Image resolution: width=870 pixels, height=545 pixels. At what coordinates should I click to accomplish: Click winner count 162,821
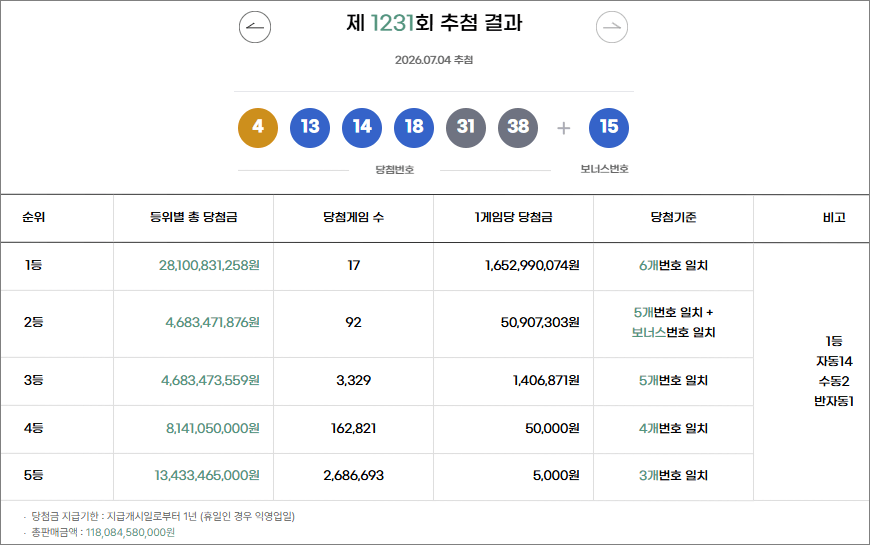click(x=353, y=428)
